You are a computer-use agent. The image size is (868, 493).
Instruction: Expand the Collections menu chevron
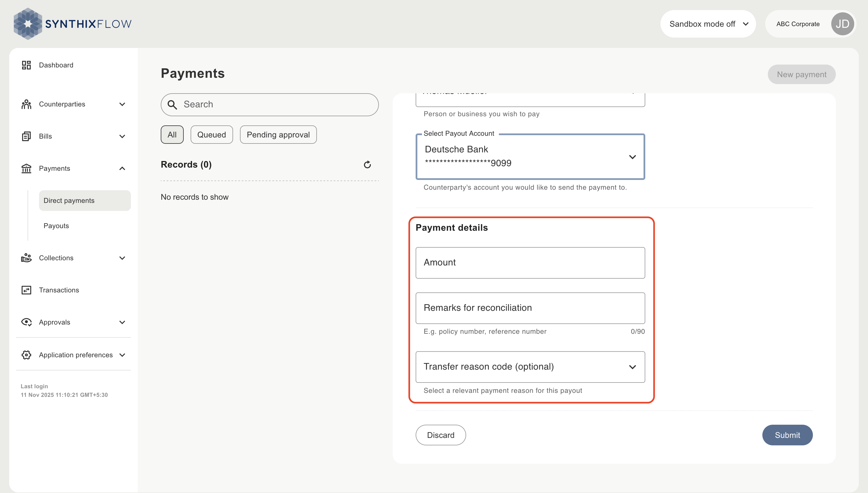122,258
